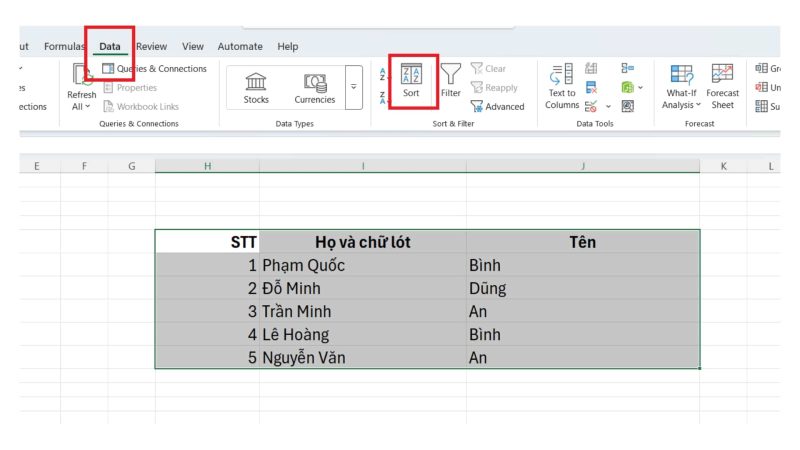The height and width of the screenshot is (450, 800).
Task: Insert the Currencies data type
Action: [x=315, y=88]
